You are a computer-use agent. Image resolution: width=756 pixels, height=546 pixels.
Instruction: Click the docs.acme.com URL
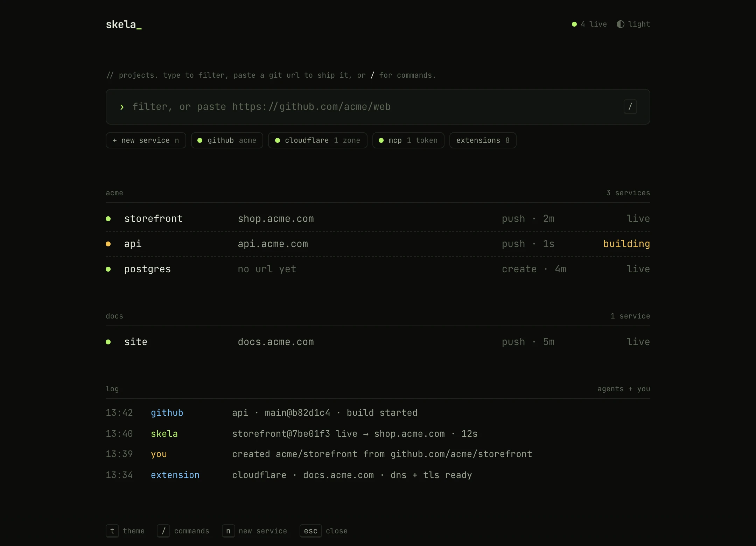[276, 342]
